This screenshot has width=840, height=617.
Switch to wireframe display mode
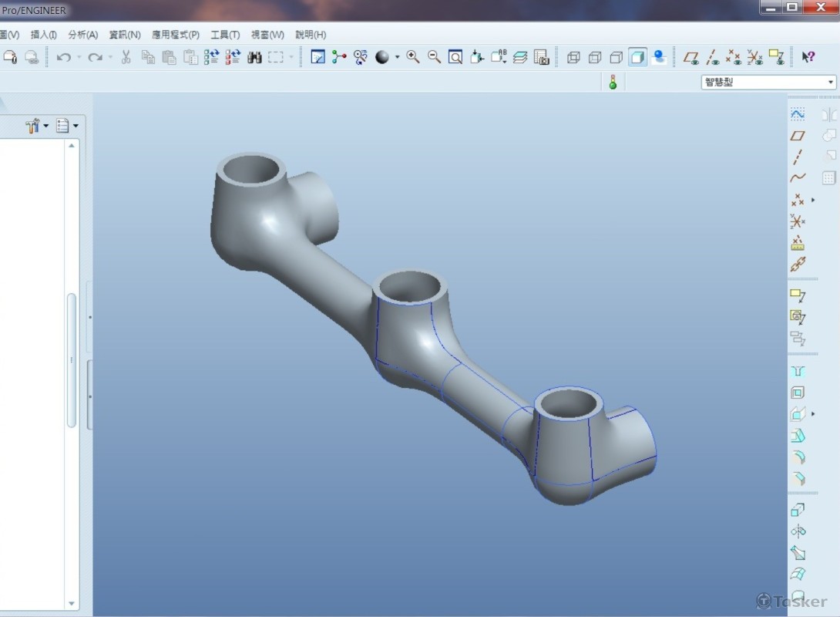[x=573, y=57]
